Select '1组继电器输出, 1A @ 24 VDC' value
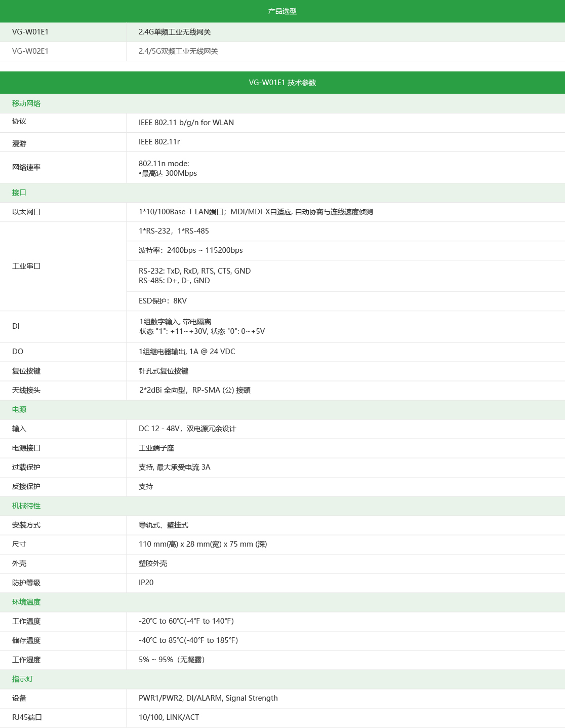 point(187,352)
